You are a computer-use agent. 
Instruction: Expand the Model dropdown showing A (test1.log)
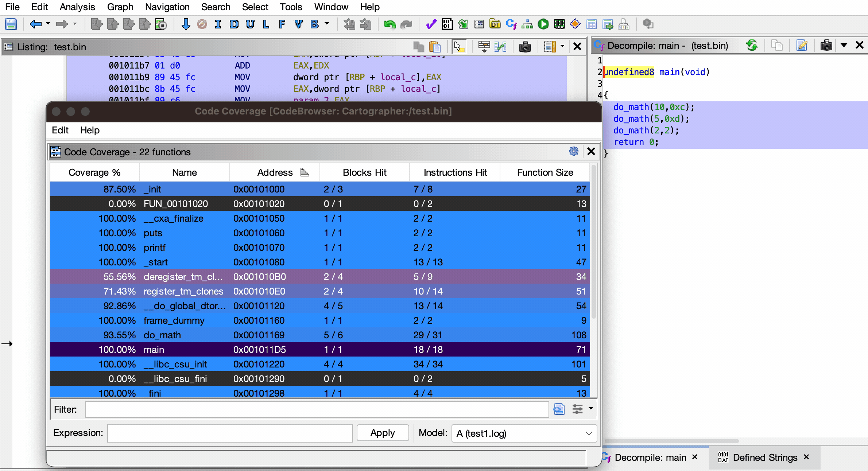588,433
